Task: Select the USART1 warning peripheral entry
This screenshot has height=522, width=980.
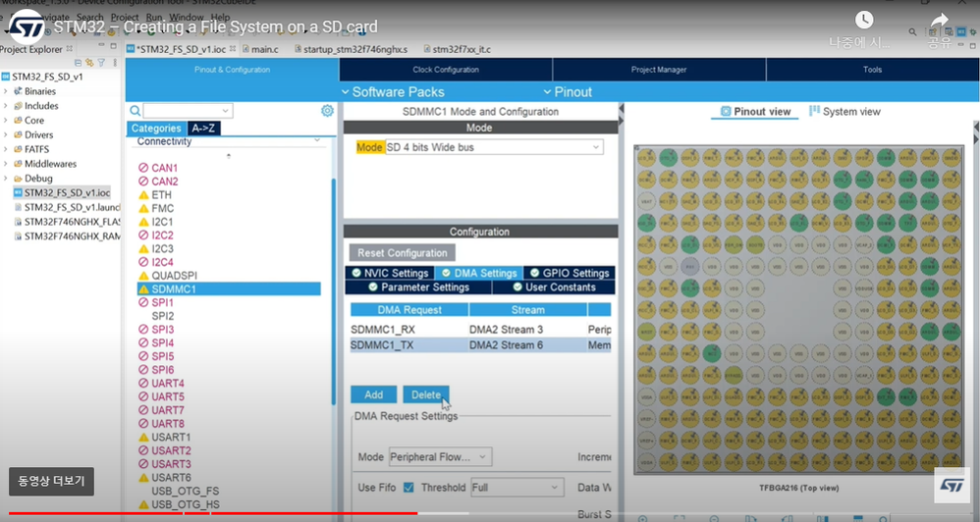Action: (x=164, y=437)
